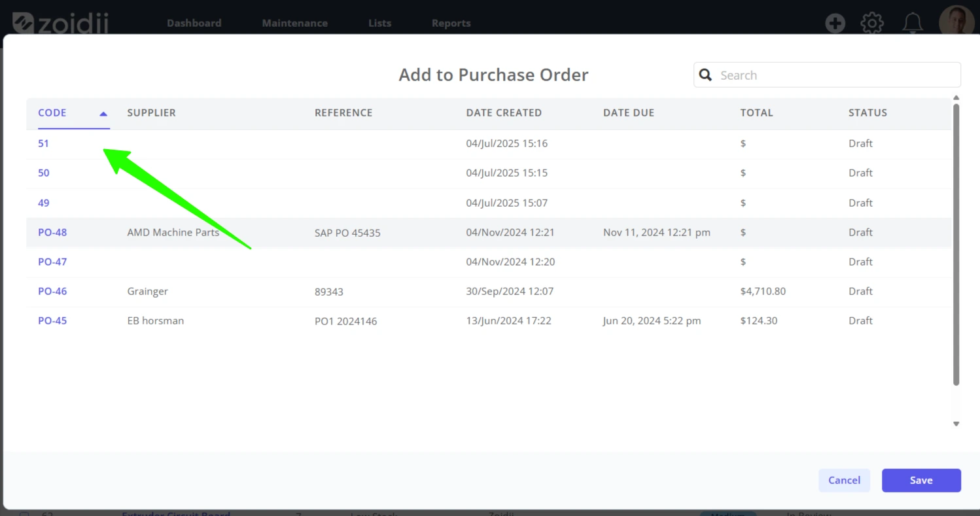Image resolution: width=980 pixels, height=516 pixels.
Task: Sort by DATE DUE column header
Action: click(x=629, y=112)
